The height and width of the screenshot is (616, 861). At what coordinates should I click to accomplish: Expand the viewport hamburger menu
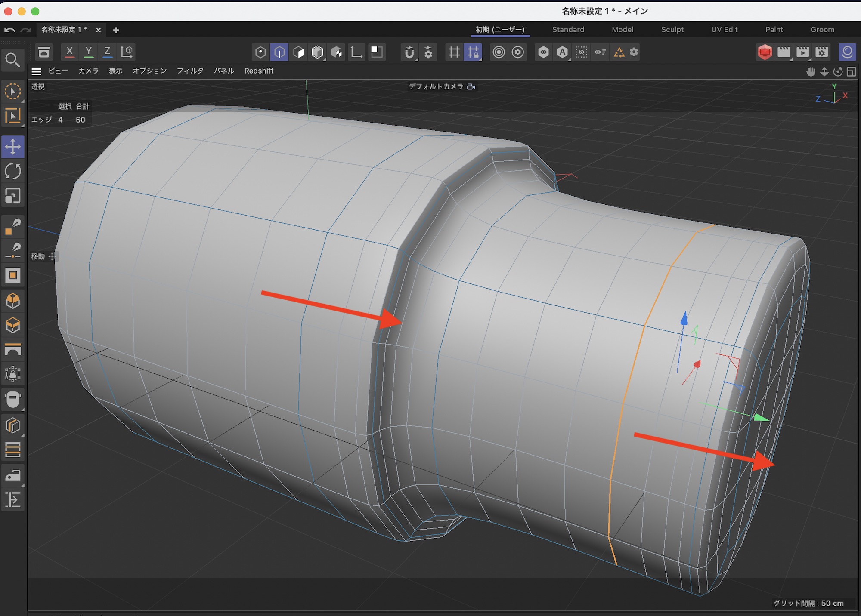tap(37, 71)
